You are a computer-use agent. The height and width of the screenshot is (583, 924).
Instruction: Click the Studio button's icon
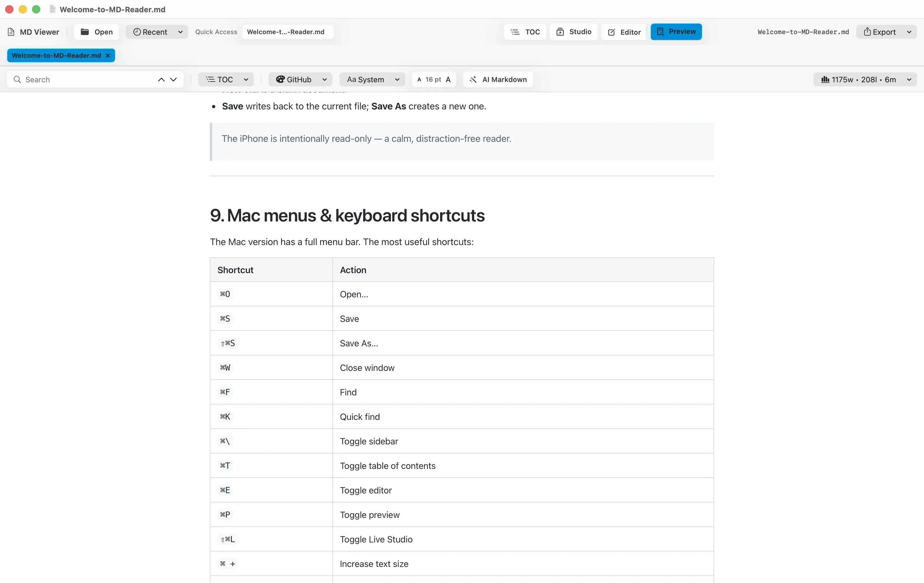click(560, 32)
